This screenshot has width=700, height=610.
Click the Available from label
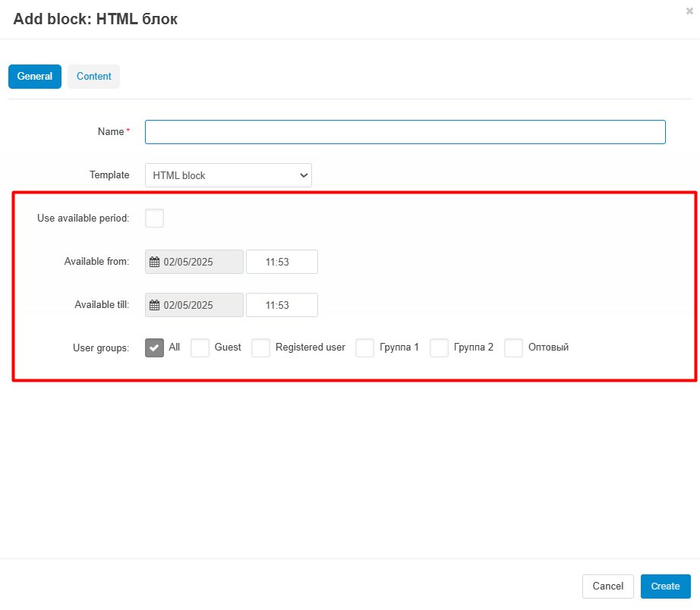pyautogui.click(x=96, y=262)
